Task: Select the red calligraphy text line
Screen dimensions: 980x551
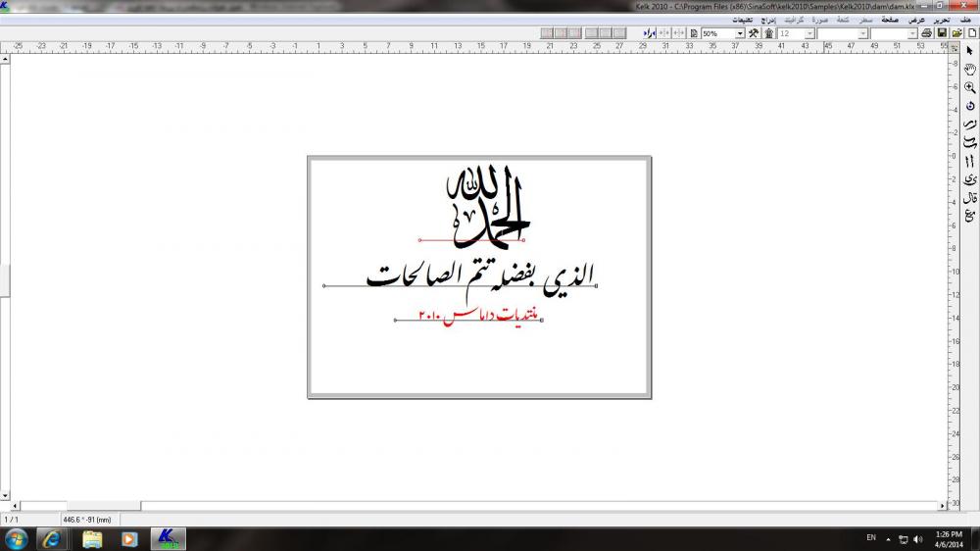Action: [x=480, y=315]
